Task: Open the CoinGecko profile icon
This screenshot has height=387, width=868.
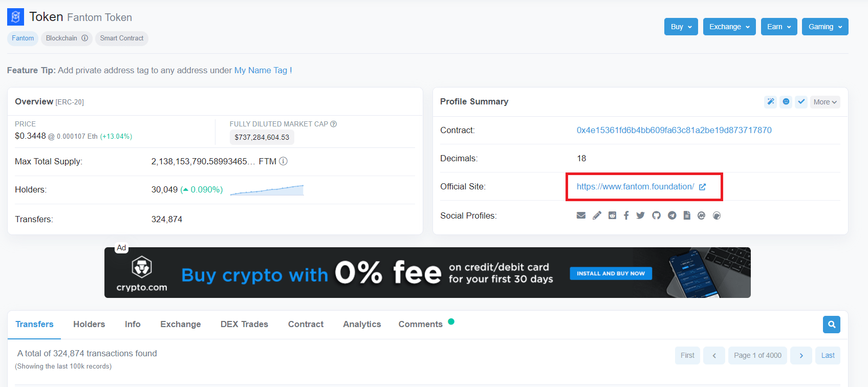Action: click(717, 216)
